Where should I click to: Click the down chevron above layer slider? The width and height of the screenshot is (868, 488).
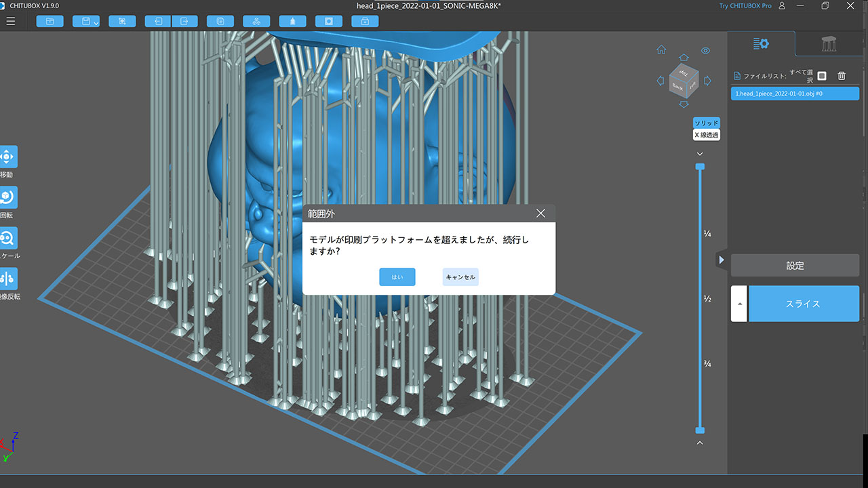point(700,154)
